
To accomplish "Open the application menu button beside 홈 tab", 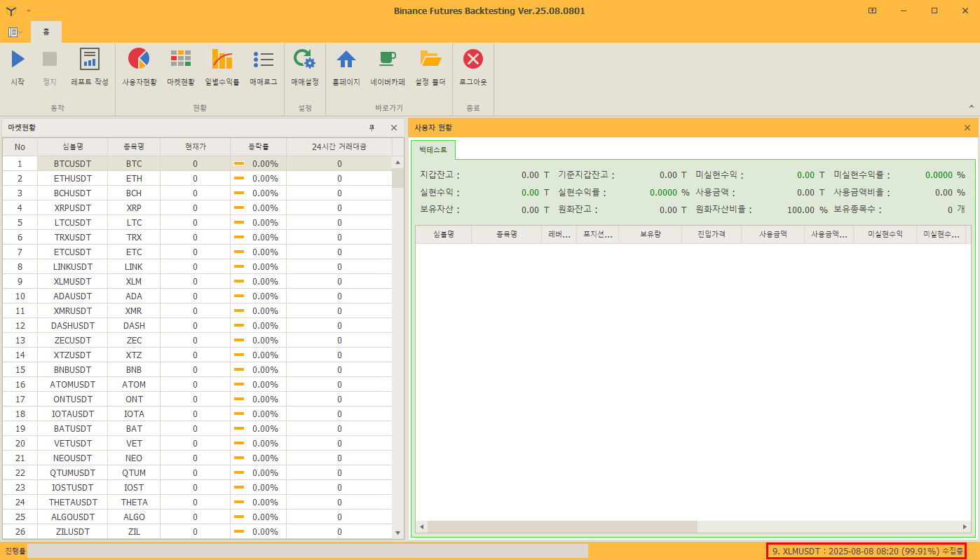I will pyautogui.click(x=15, y=32).
